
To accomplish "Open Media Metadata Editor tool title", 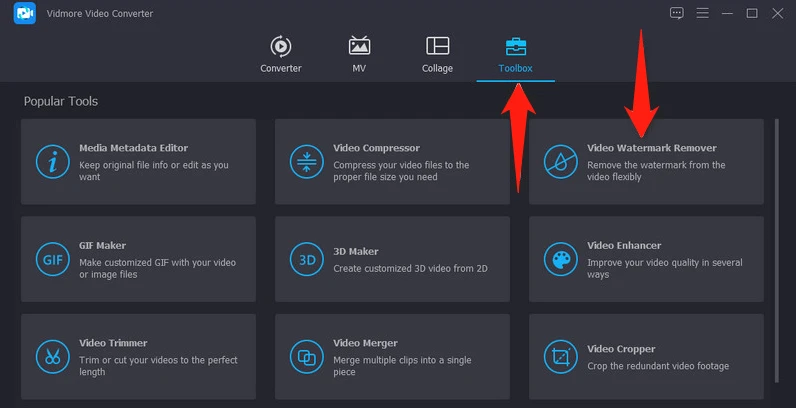I will pyautogui.click(x=134, y=148).
